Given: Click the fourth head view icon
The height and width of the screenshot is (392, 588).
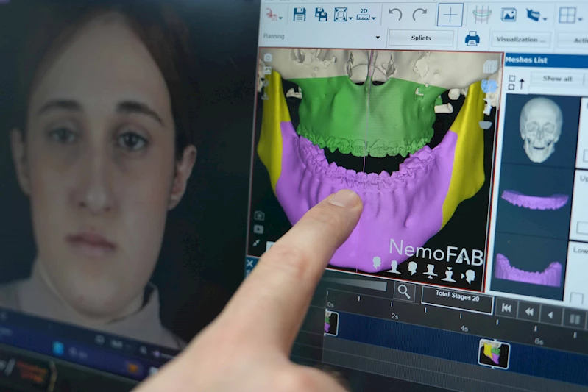Looking at the screenshot, I should pos(430,271).
